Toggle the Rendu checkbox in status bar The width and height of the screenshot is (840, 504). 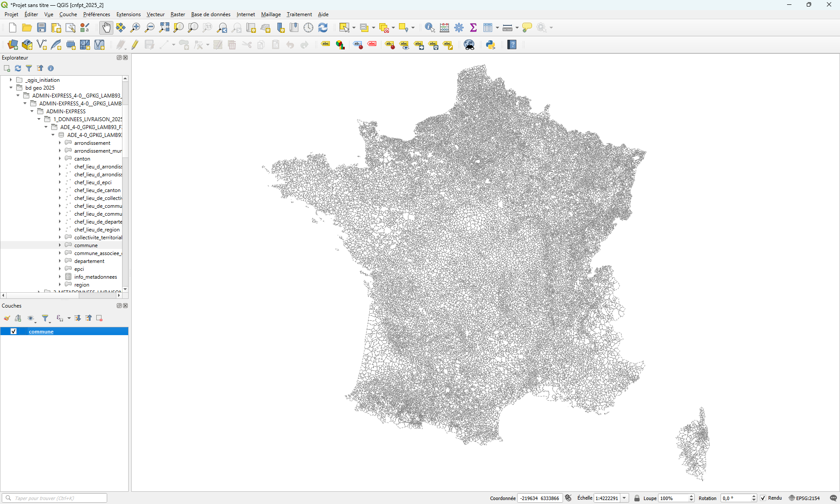[x=763, y=498]
